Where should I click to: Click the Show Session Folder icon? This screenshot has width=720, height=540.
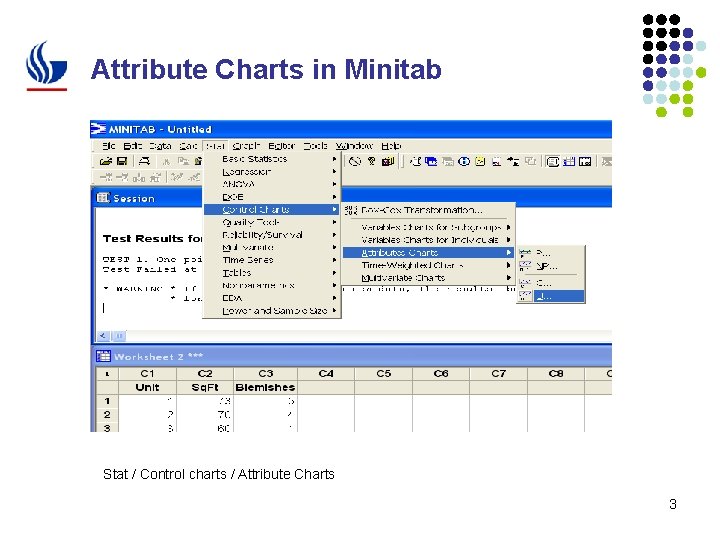[416, 161]
